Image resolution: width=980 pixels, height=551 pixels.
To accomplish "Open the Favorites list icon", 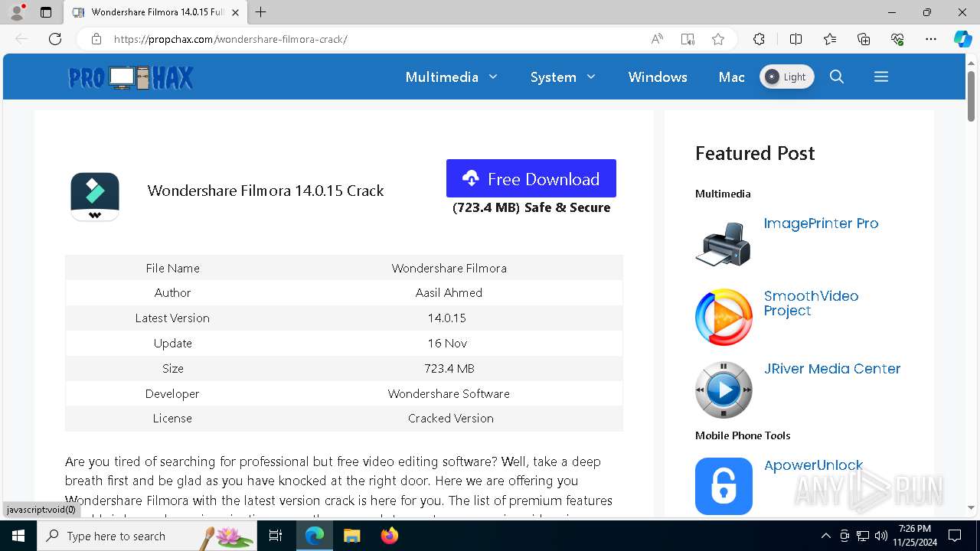I will tap(830, 39).
